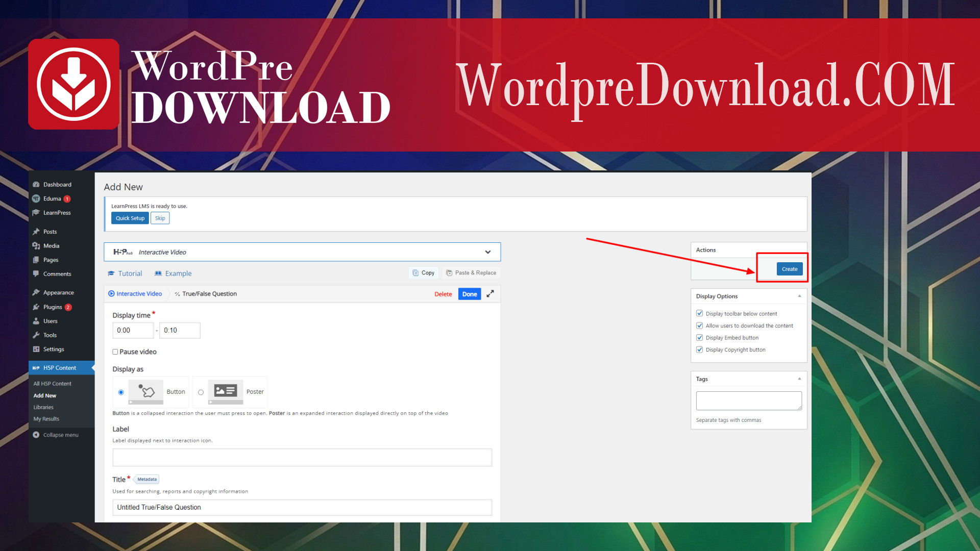This screenshot has width=980, height=551.
Task: Open All H5P Content submenu item
Action: [52, 384]
